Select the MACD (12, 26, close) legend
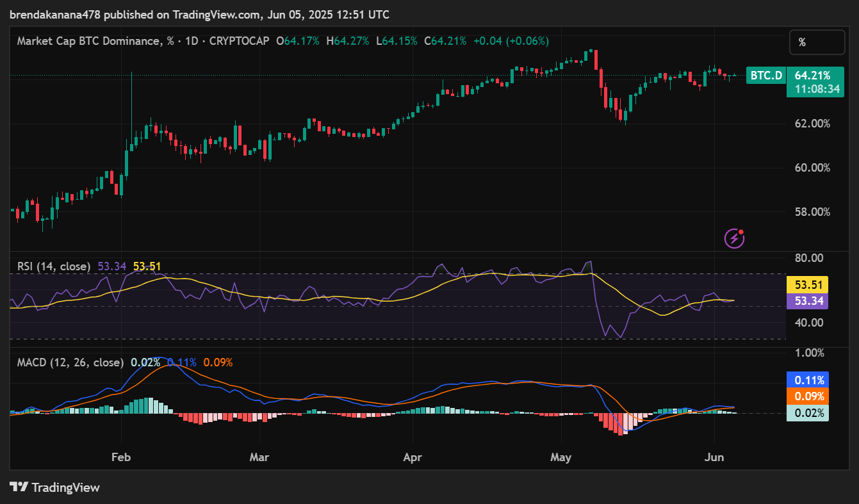Image resolution: width=859 pixels, height=504 pixels. click(x=70, y=362)
